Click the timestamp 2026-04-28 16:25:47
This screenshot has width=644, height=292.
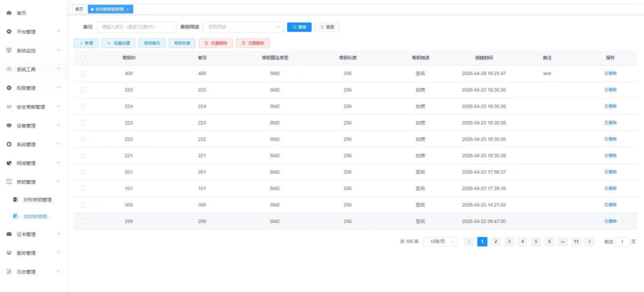(484, 73)
